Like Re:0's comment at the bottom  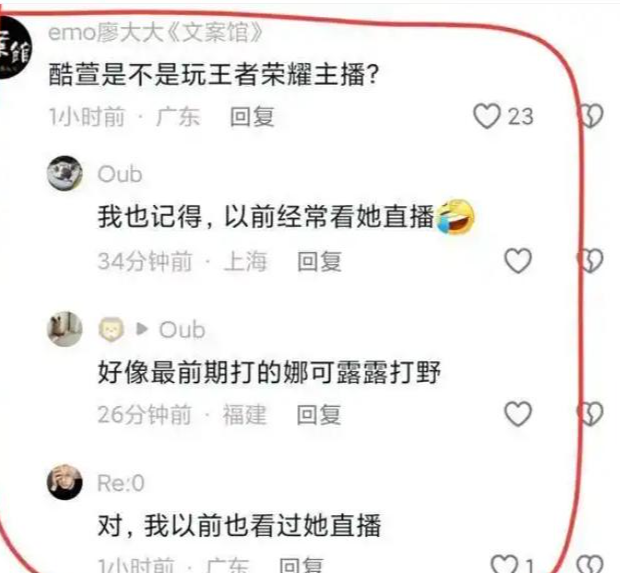coord(504,565)
